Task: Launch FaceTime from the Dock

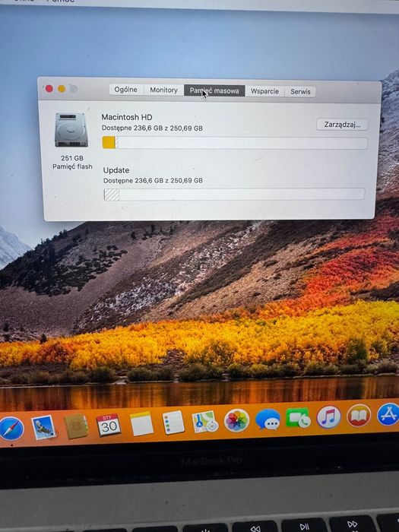Action: tap(298, 418)
